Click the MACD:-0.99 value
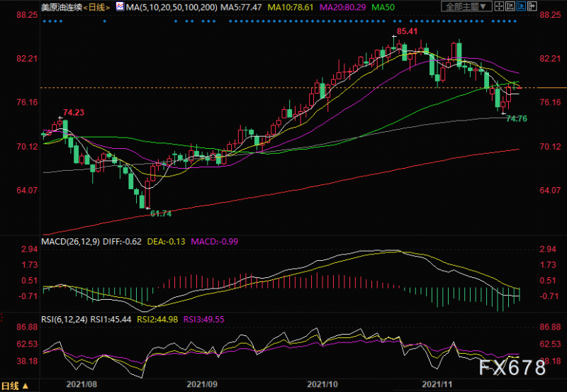The height and width of the screenshot is (392, 567). pyautogui.click(x=215, y=242)
